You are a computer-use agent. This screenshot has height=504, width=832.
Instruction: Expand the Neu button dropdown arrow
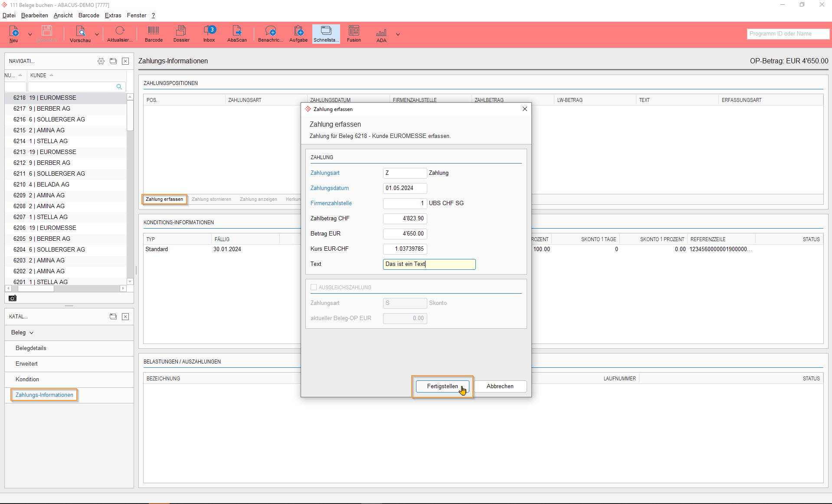pyautogui.click(x=30, y=34)
